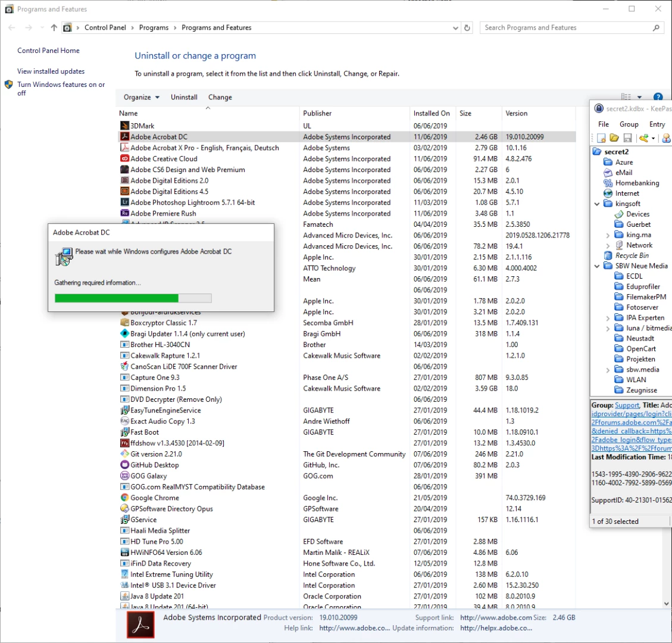Viewport: 672px width, 643px height.
Task: Click the Open database folder icon in KeePass
Action: tap(614, 138)
